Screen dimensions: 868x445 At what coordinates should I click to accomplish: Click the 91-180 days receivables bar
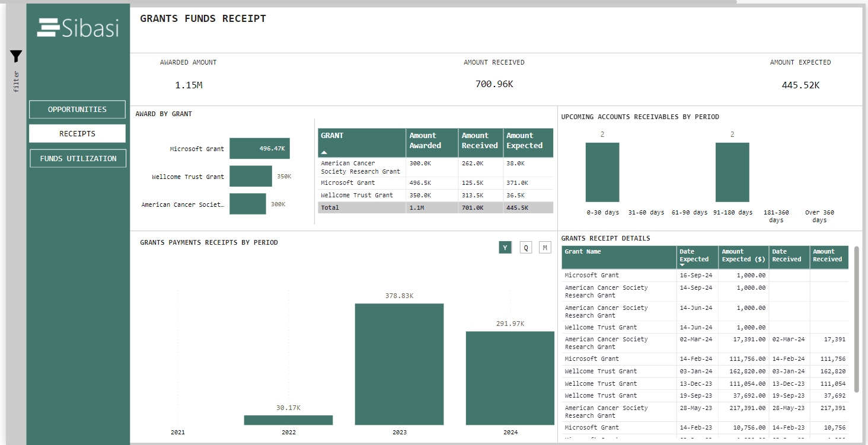coord(732,172)
